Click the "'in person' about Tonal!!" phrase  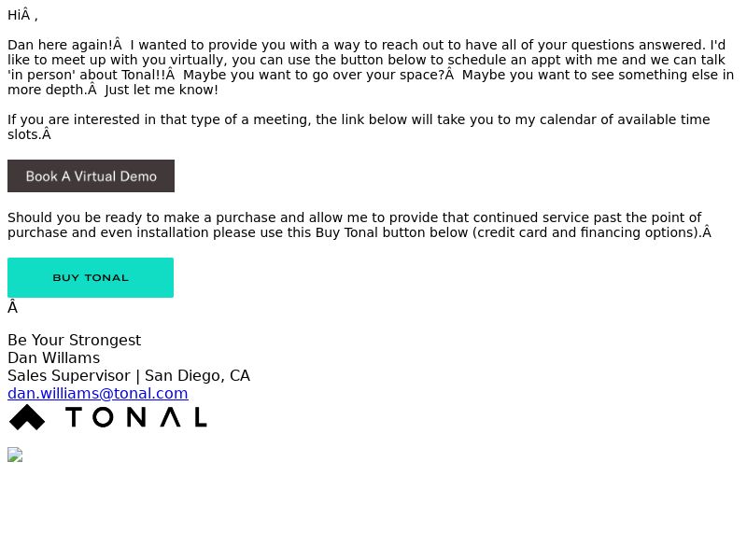87,75
